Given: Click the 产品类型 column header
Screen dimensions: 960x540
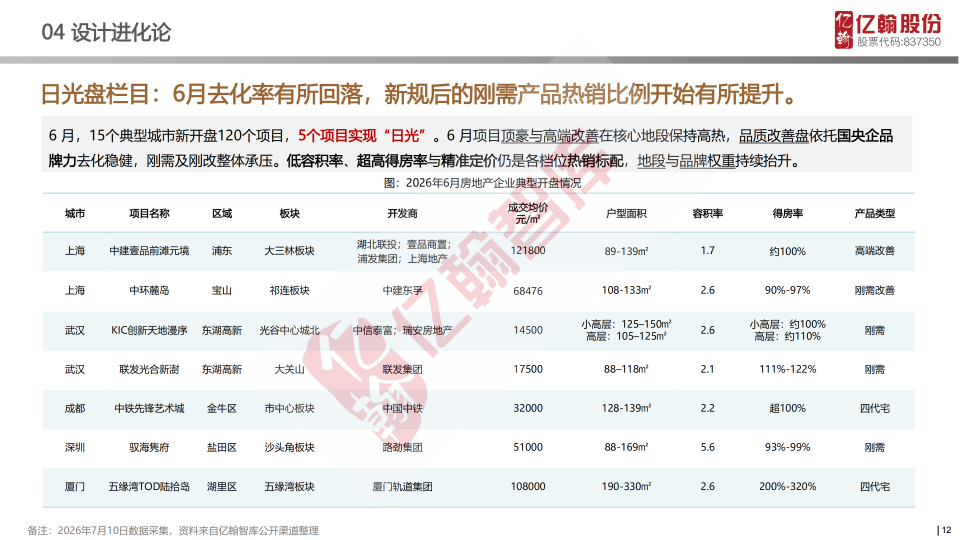Looking at the screenshot, I should (x=874, y=213).
